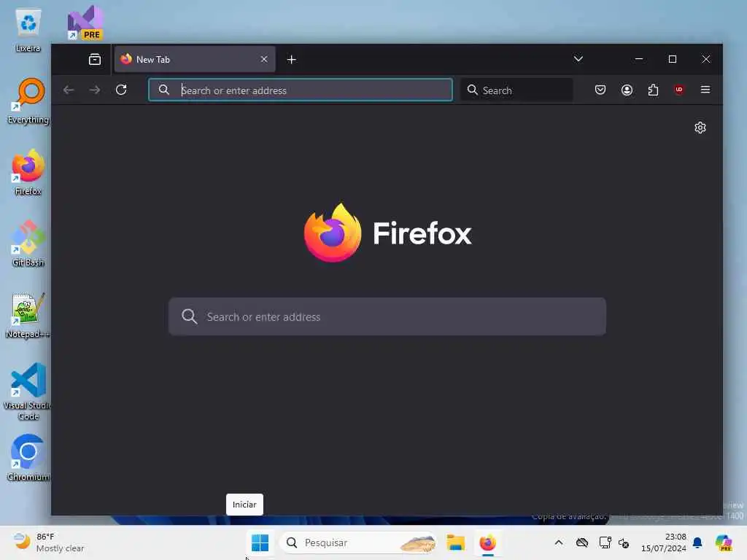Reload the current page

tap(121, 90)
